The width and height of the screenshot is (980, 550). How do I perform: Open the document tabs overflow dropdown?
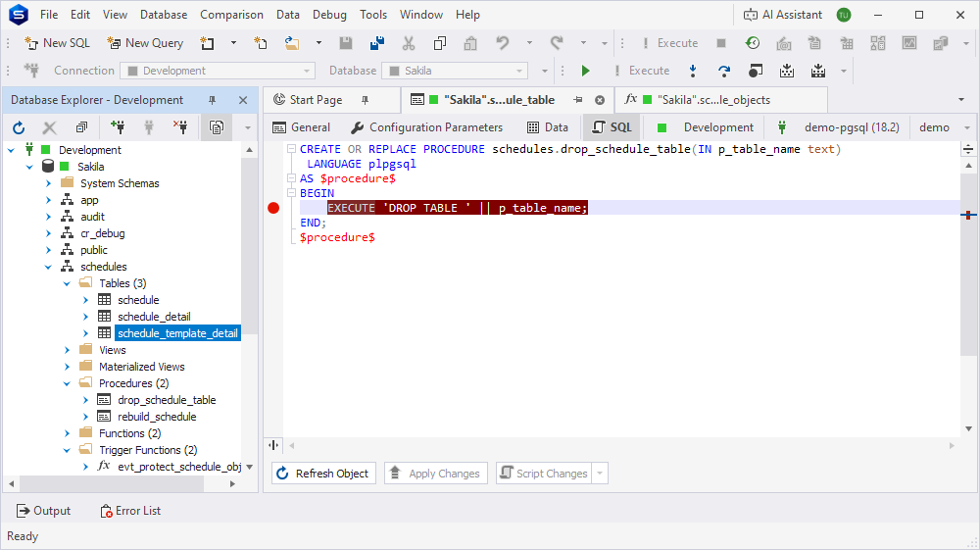pos(961,100)
